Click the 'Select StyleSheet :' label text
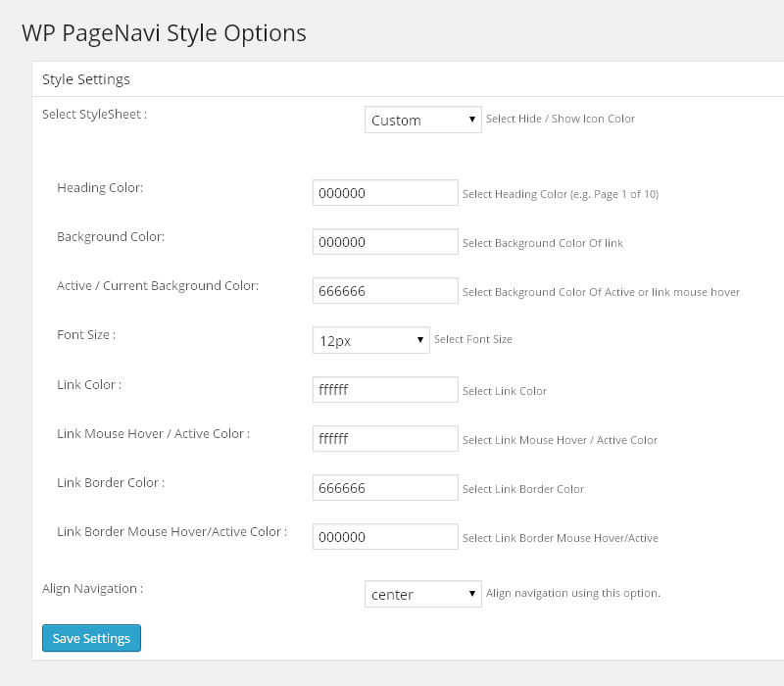 pyautogui.click(x=94, y=114)
